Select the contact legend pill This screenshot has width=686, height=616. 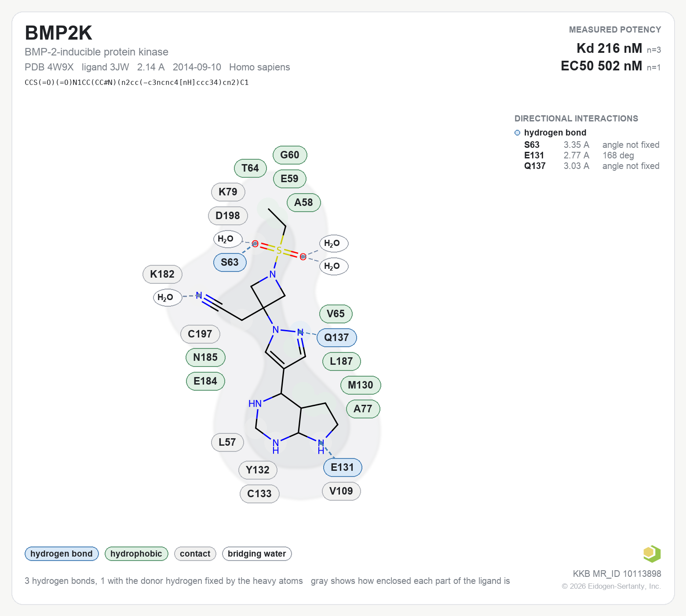[x=195, y=554]
